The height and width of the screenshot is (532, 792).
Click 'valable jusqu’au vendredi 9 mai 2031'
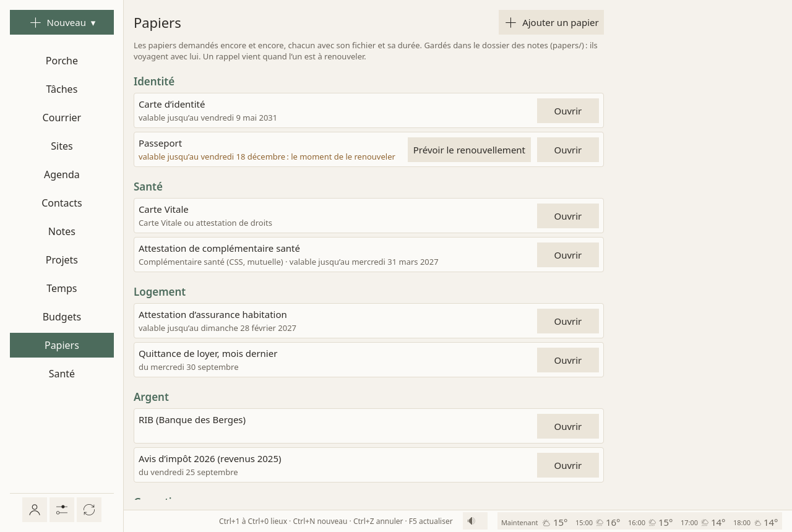click(x=208, y=118)
